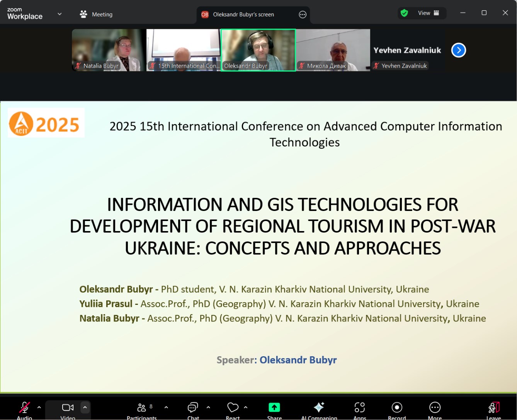Show the Participants list
This screenshot has width=517, height=420.
[142, 409]
